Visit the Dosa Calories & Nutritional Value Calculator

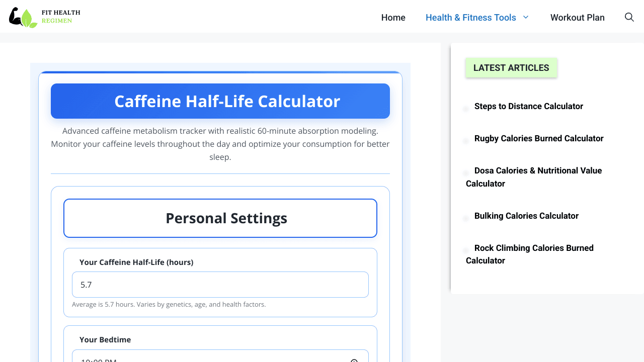537,171
